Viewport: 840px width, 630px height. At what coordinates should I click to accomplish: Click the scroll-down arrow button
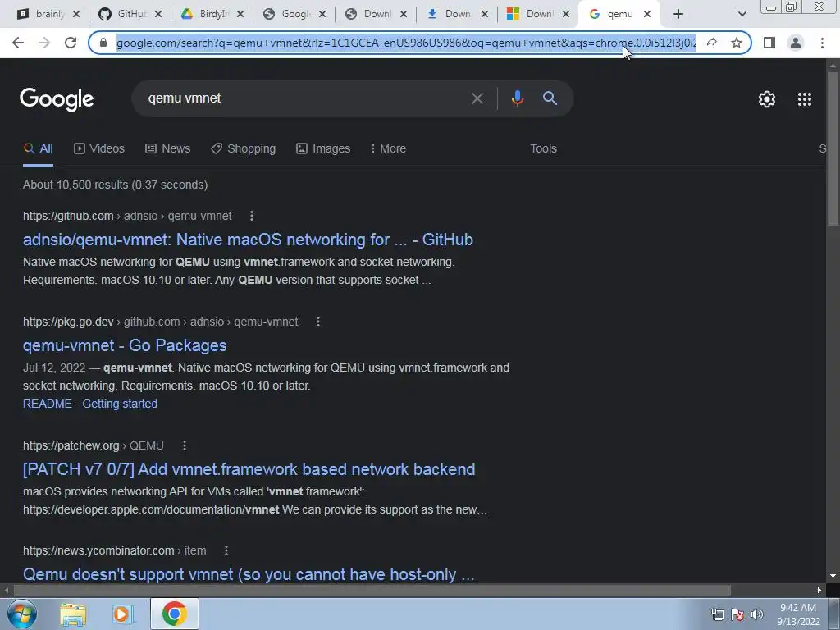[x=833, y=576]
